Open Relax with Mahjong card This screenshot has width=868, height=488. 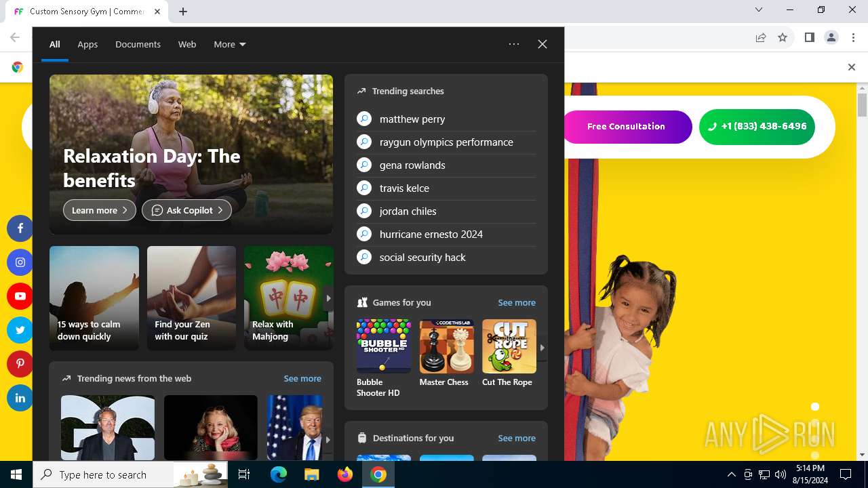coord(288,298)
